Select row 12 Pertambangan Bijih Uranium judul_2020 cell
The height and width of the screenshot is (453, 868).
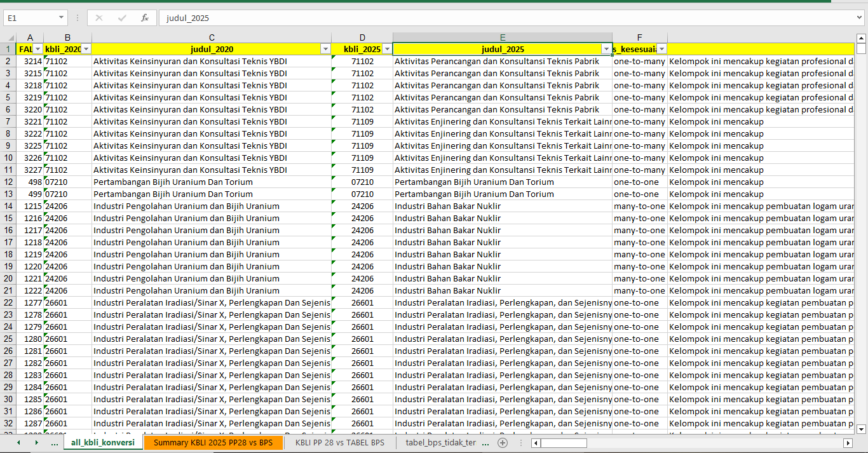(x=212, y=182)
